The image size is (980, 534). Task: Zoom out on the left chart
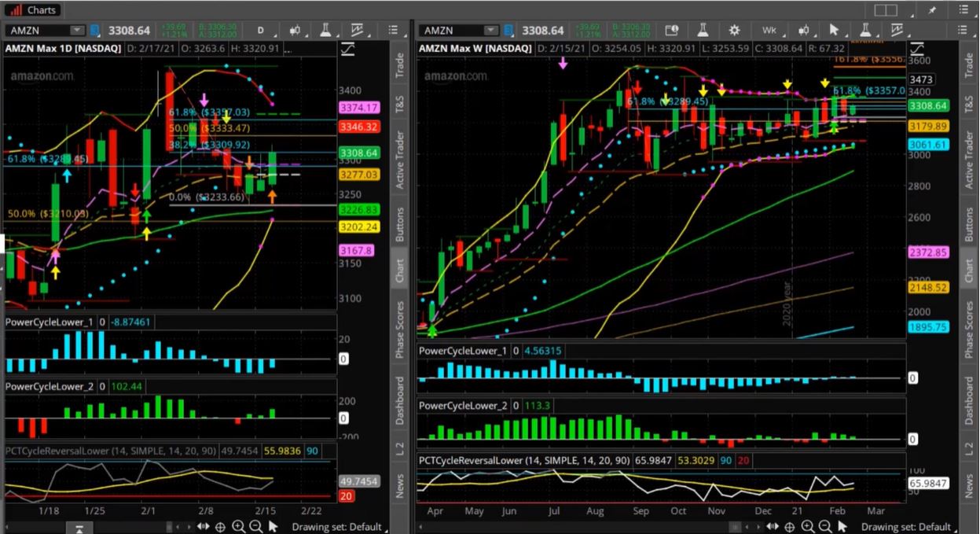click(x=255, y=527)
